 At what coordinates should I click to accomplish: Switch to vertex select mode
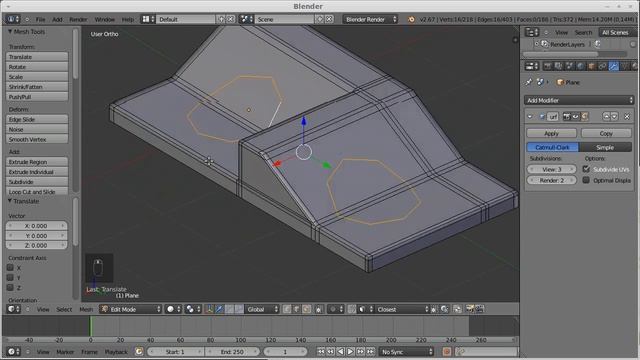point(287,309)
